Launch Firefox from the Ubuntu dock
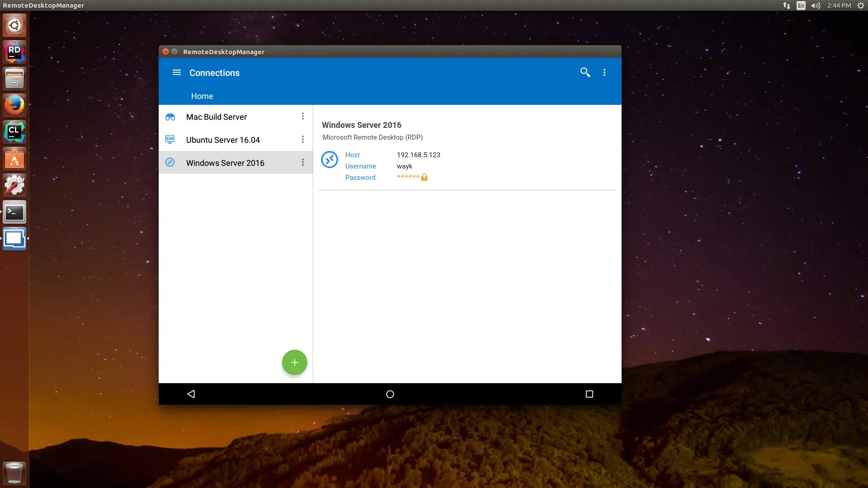Viewport: 868px width, 488px height. click(14, 105)
